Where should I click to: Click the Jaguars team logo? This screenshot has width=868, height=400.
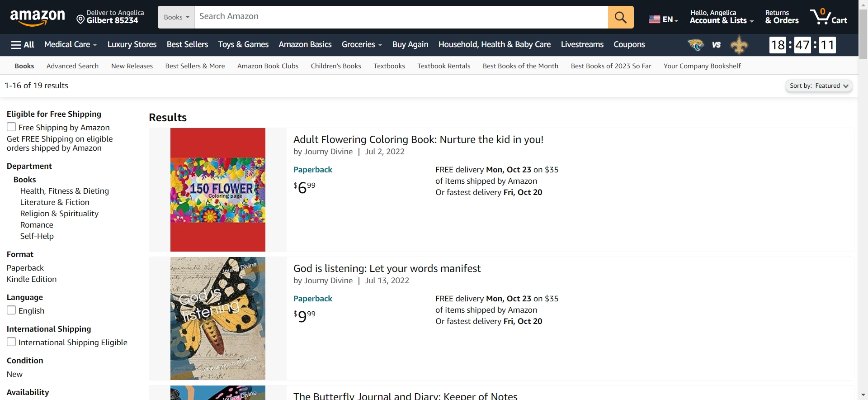(x=696, y=45)
